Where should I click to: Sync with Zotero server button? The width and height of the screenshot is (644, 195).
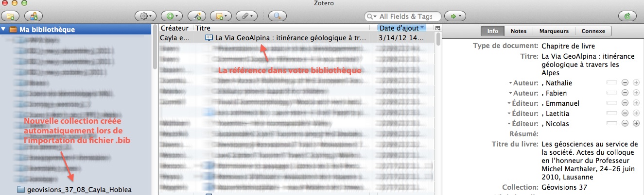tap(627, 16)
